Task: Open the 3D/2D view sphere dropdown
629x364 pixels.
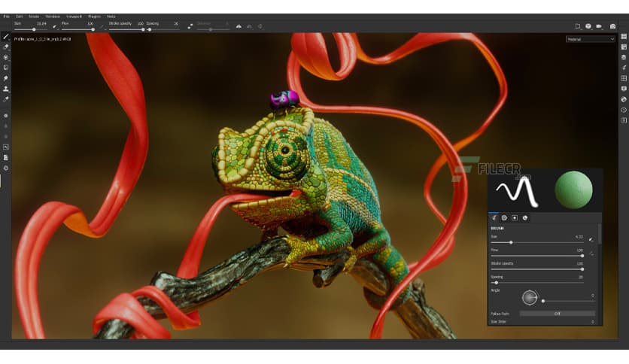Action: pos(588,26)
